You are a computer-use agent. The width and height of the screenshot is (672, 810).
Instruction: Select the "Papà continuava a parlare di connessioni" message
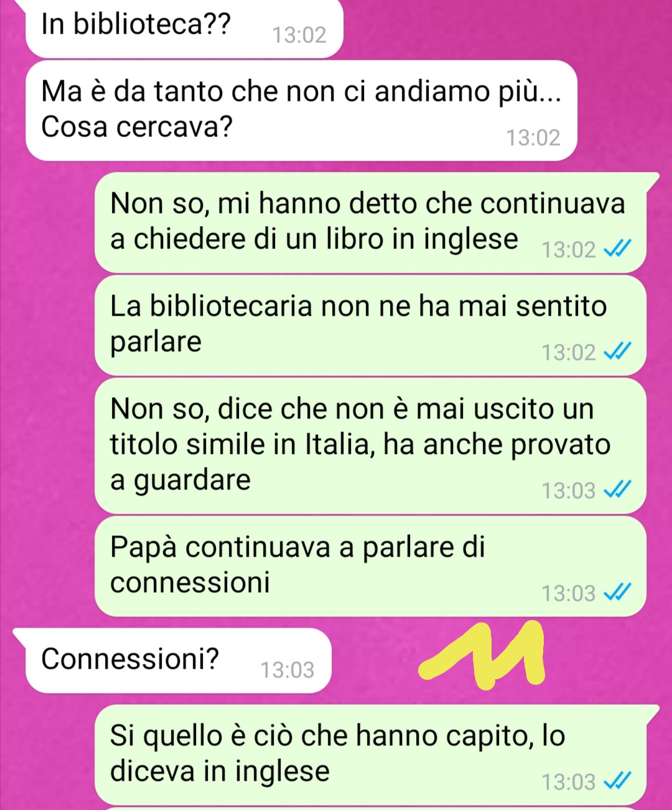coord(370,566)
